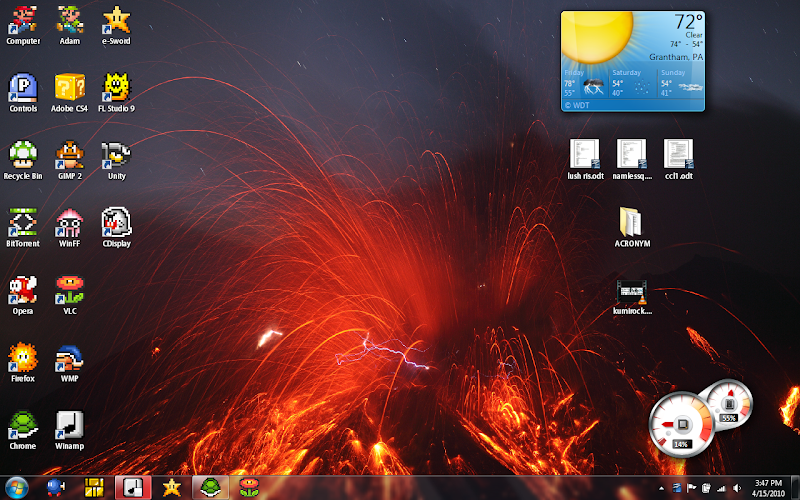Screen dimensions: 800x500
Task: Click the Windows Start button
Action: click(17, 487)
